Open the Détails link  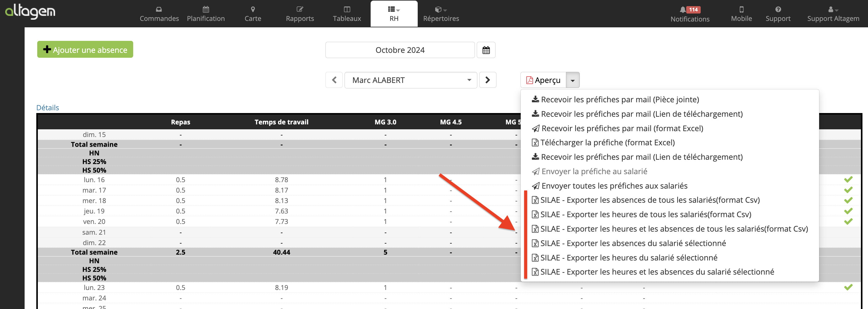tap(47, 108)
